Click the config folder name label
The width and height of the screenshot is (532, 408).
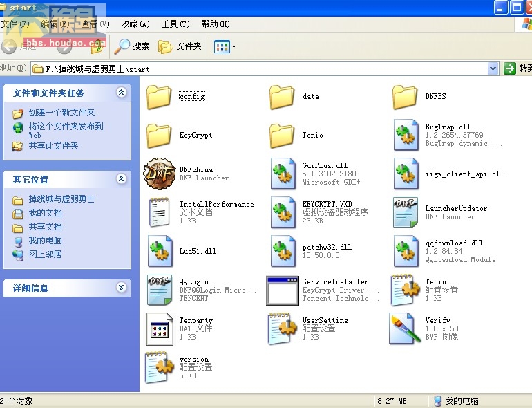click(x=192, y=97)
